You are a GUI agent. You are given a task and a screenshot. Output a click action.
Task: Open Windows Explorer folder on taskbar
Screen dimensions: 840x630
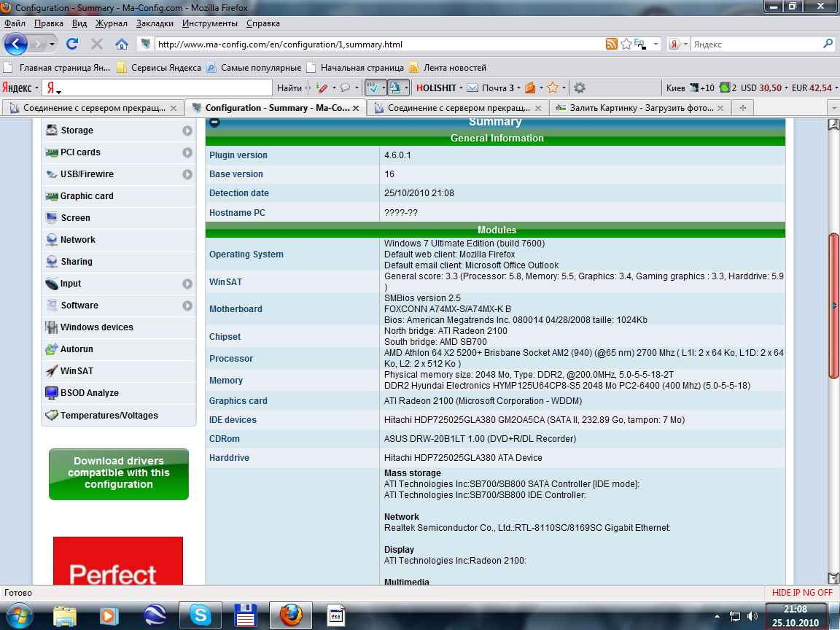coord(65,615)
